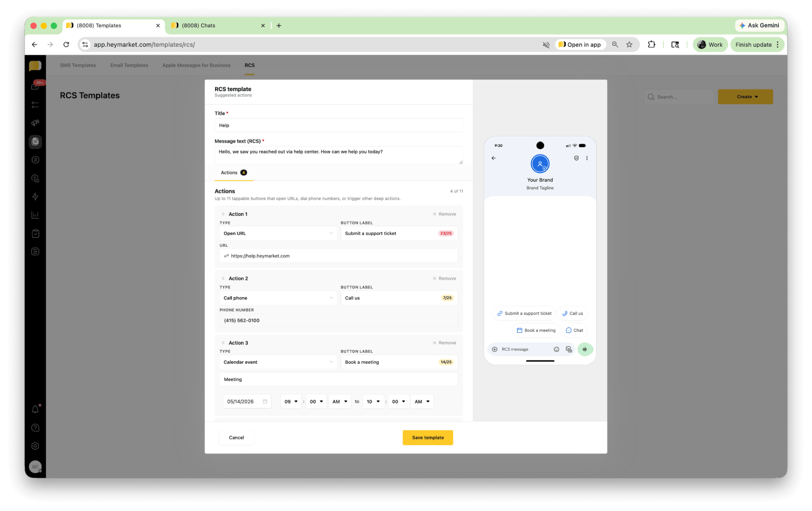The image size is (812, 511).
Task: Click the Cancel button
Action: click(236, 438)
